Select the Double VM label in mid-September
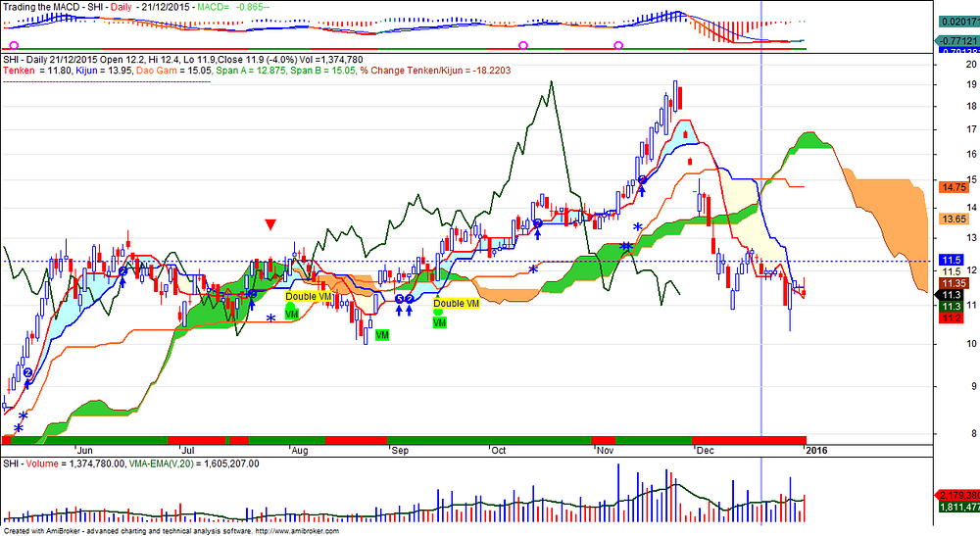The width and height of the screenshot is (980, 536). [x=457, y=304]
